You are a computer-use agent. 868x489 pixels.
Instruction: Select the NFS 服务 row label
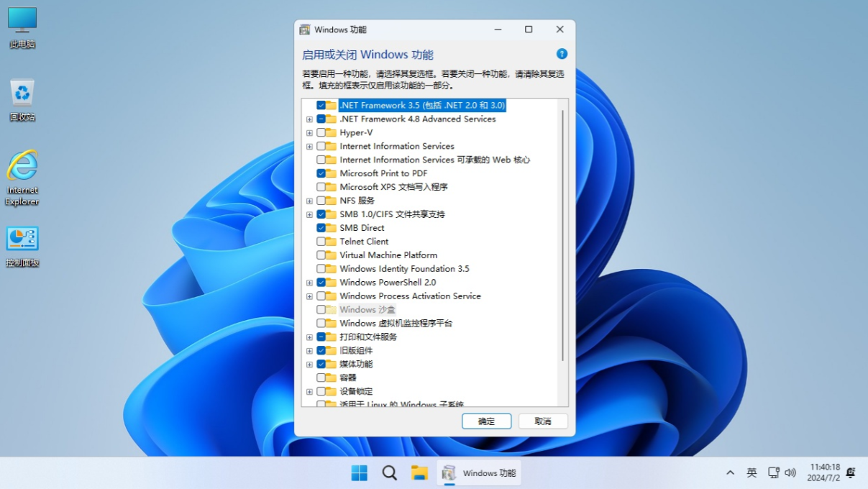point(357,201)
